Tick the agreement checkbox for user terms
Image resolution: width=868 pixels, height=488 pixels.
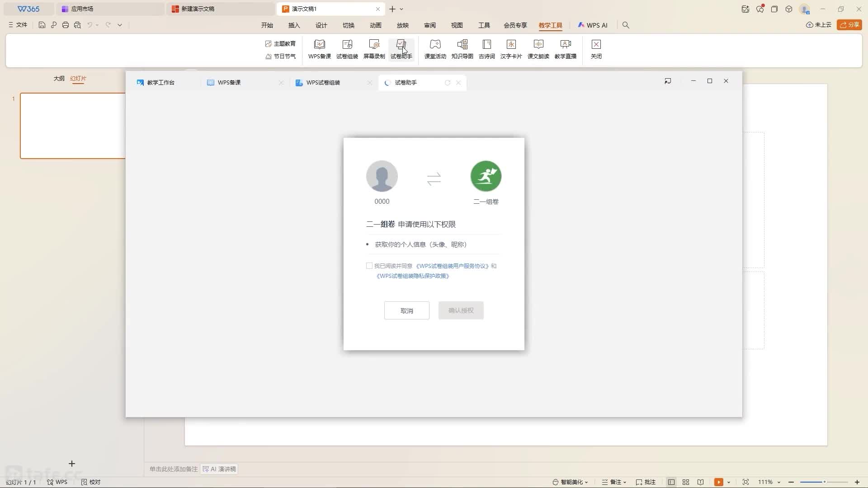369,266
